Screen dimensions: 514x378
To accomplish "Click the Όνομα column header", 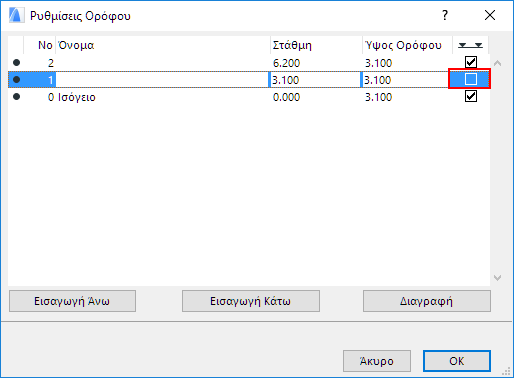I will (163, 45).
